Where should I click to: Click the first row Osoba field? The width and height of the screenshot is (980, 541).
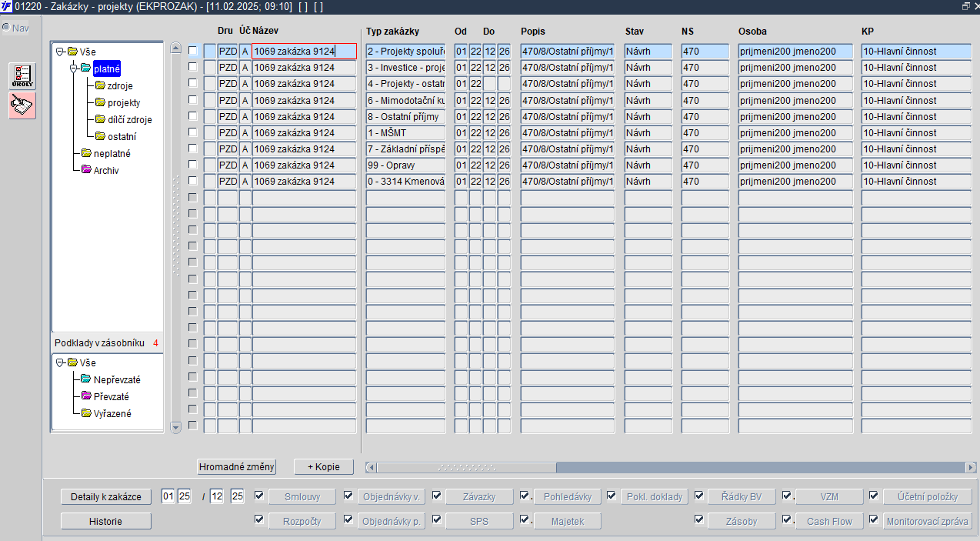(795, 51)
